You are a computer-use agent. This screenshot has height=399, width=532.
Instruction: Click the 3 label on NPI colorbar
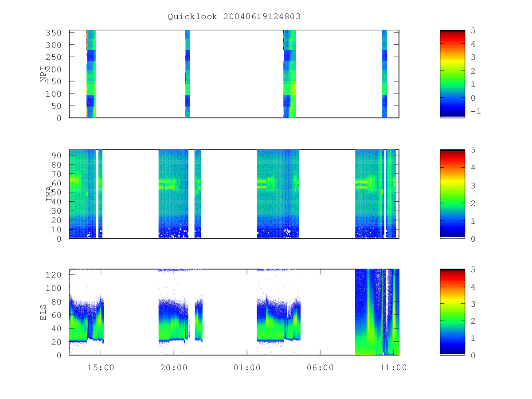pyautogui.click(x=472, y=58)
